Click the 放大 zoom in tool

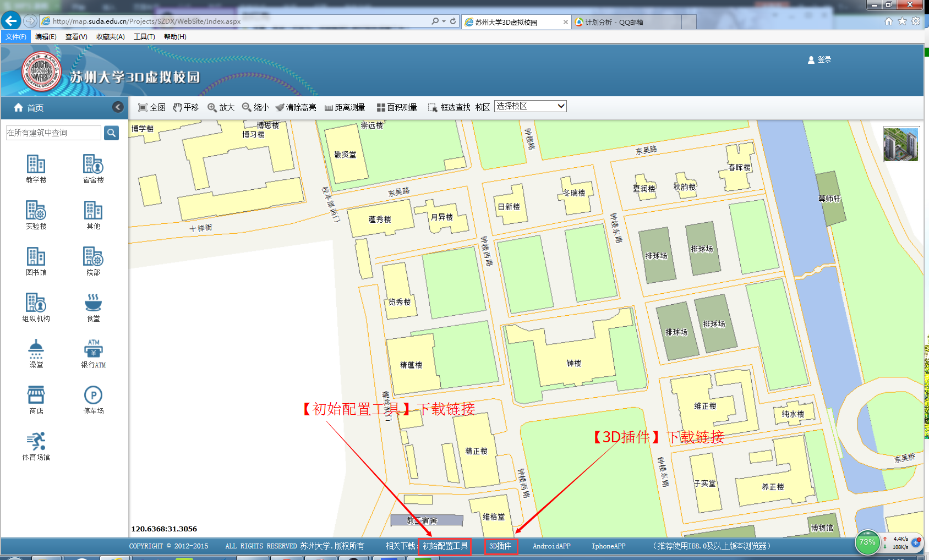pyautogui.click(x=221, y=107)
